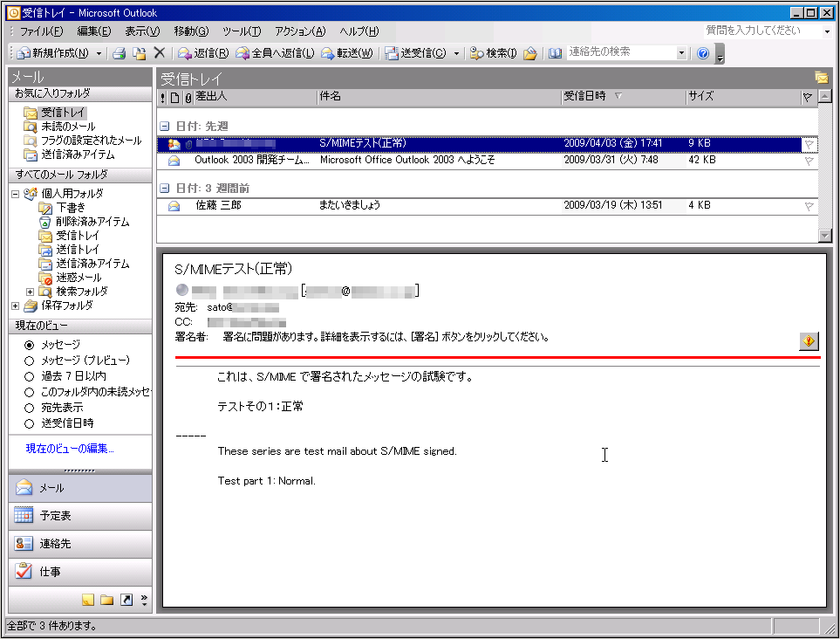
Task: Select 送受信日時 view radio button
Action: [x=30, y=423]
